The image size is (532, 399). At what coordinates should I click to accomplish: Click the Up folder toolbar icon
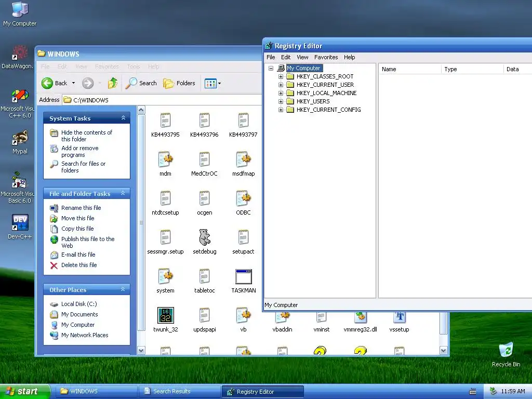(113, 83)
